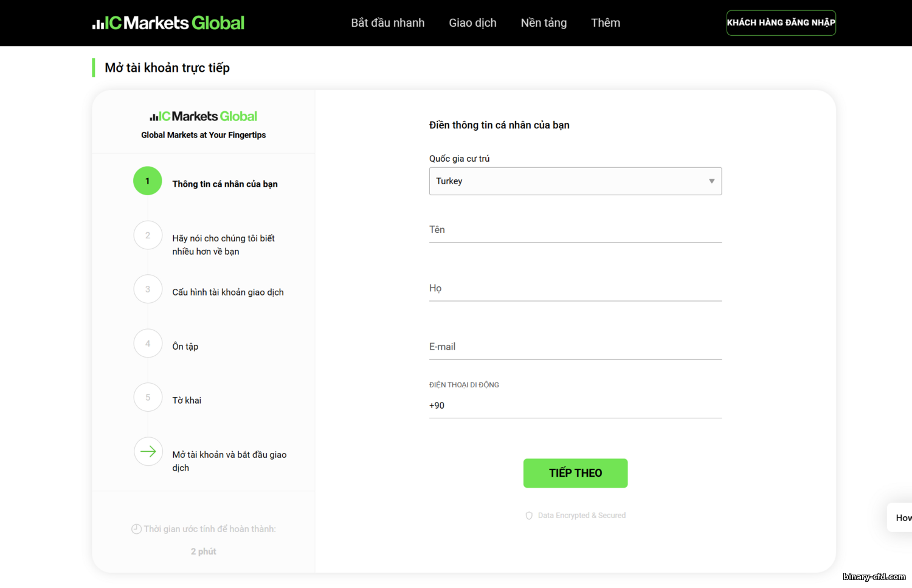The height and width of the screenshot is (588, 912).
Task: Open the Nền tảng menu
Action: click(544, 23)
